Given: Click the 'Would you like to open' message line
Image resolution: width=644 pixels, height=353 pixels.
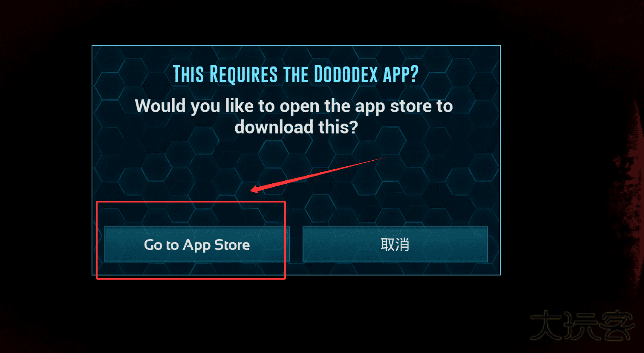Looking at the screenshot, I should [x=294, y=106].
